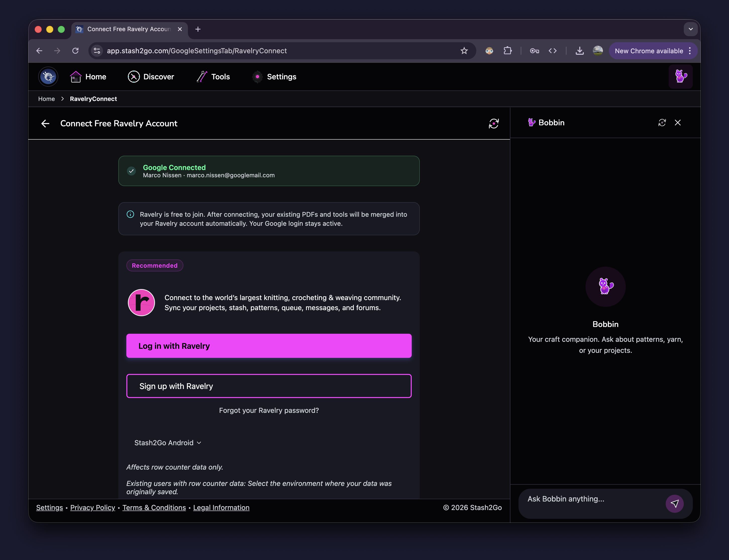Expand the Stash2Go Android environment dropdown
Image resolution: width=729 pixels, height=560 pixels.
168,443
